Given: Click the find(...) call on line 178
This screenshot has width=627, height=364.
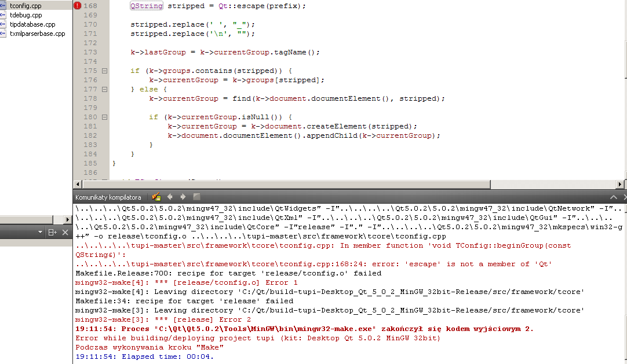Looking at the screenshot, I should tap(336, 98).
